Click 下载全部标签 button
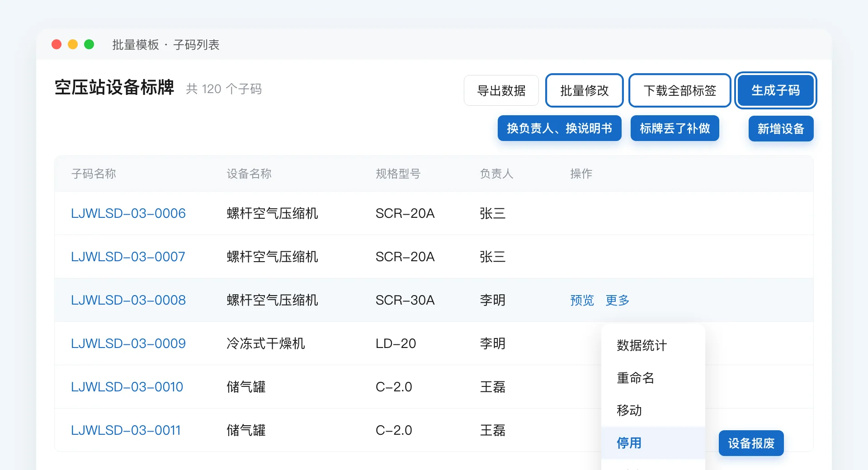This screenshot has height=470, width=868. (679, 90)
